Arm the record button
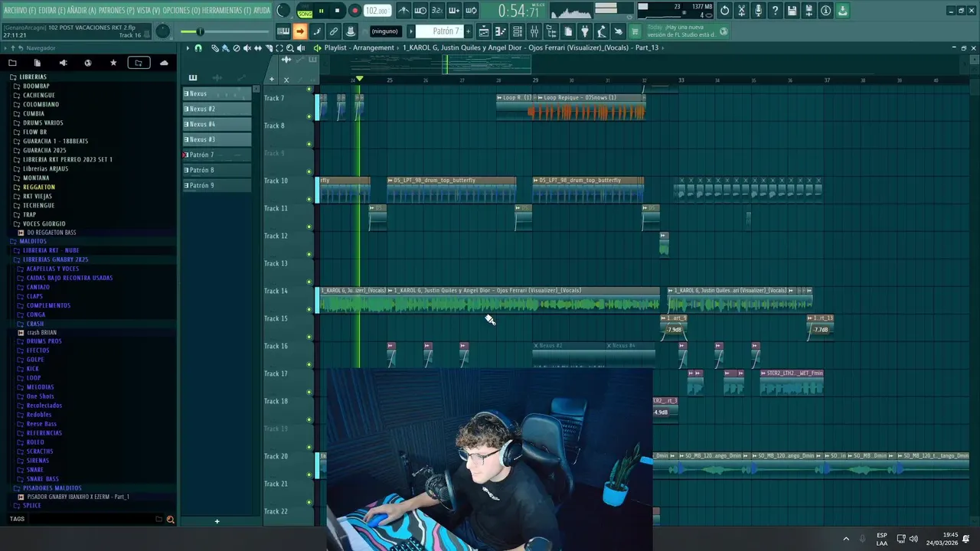This screenshot has height=551, width=980. pos(354,11)
